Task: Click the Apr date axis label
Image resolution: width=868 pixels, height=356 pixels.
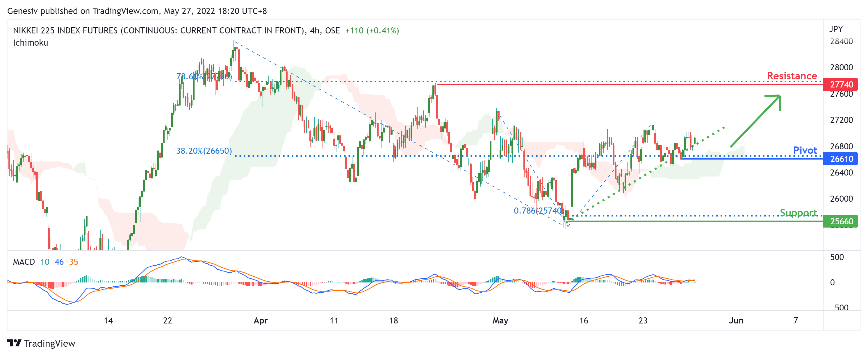Action: pos(261,320)
